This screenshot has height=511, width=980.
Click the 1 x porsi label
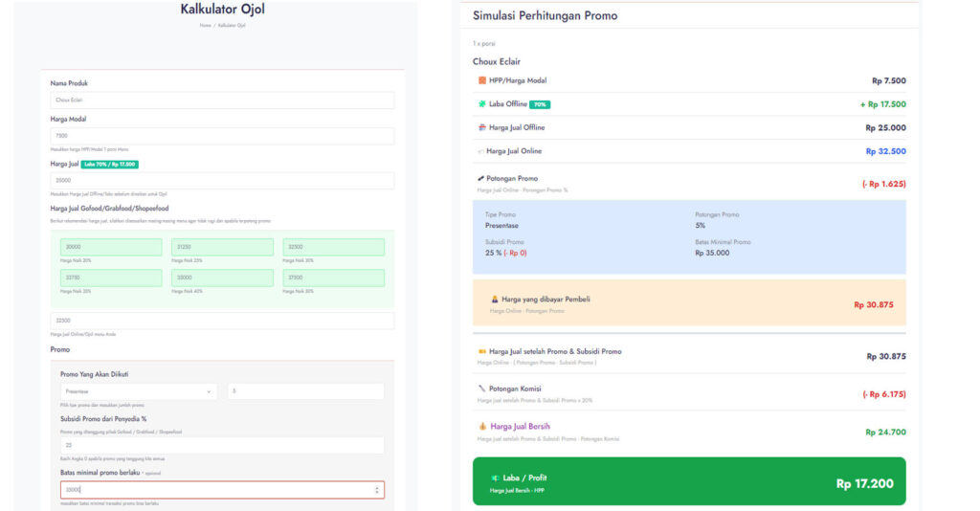click(x=483, y=44)
